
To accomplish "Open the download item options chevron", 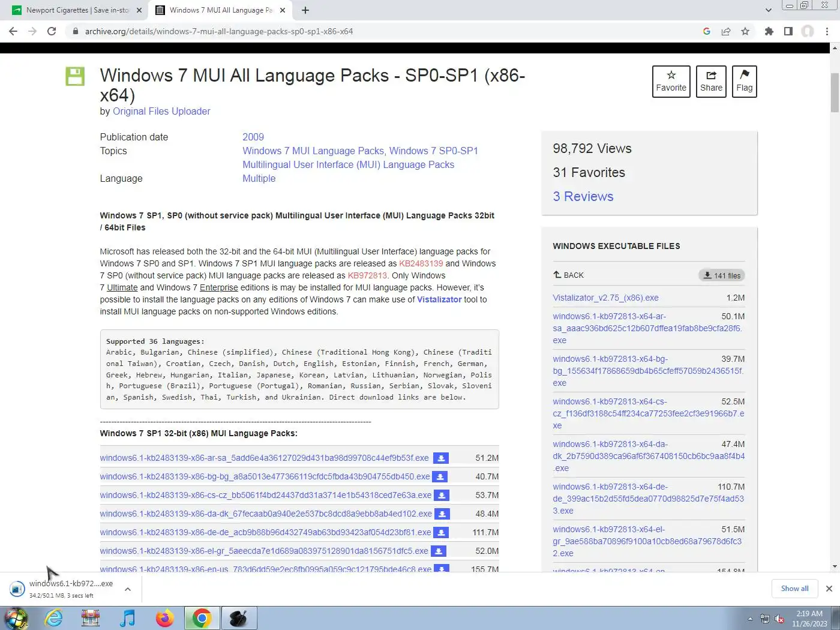I will coord(128,589).
